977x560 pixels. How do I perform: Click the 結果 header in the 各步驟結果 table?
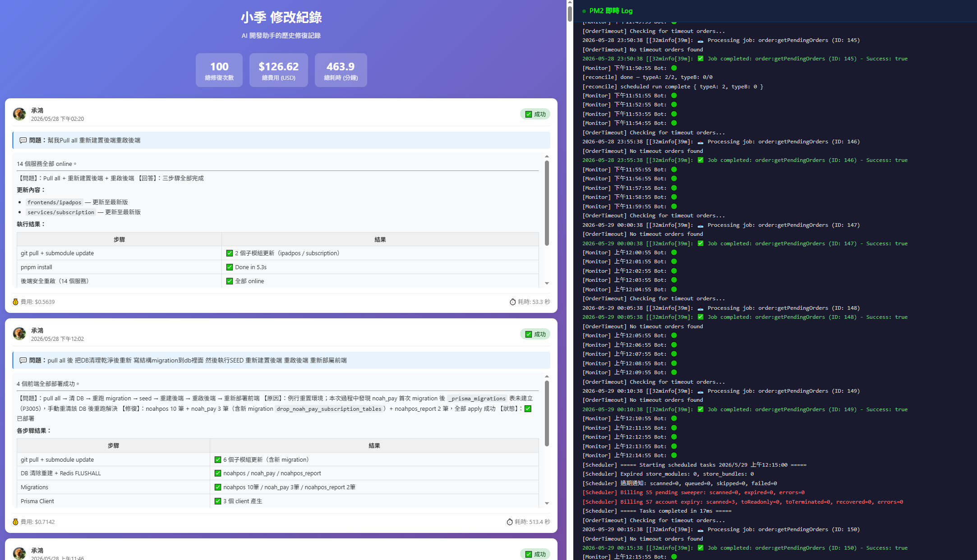tap(374, 445)
